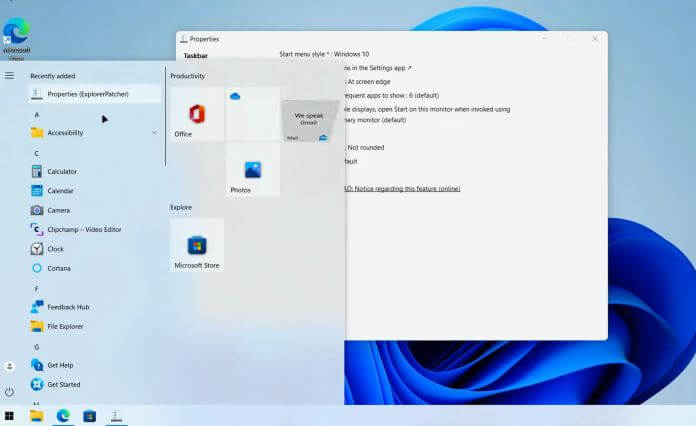696x426 pixels.
Task: Jump to letter C in app list
Action: tap(37, 153)
